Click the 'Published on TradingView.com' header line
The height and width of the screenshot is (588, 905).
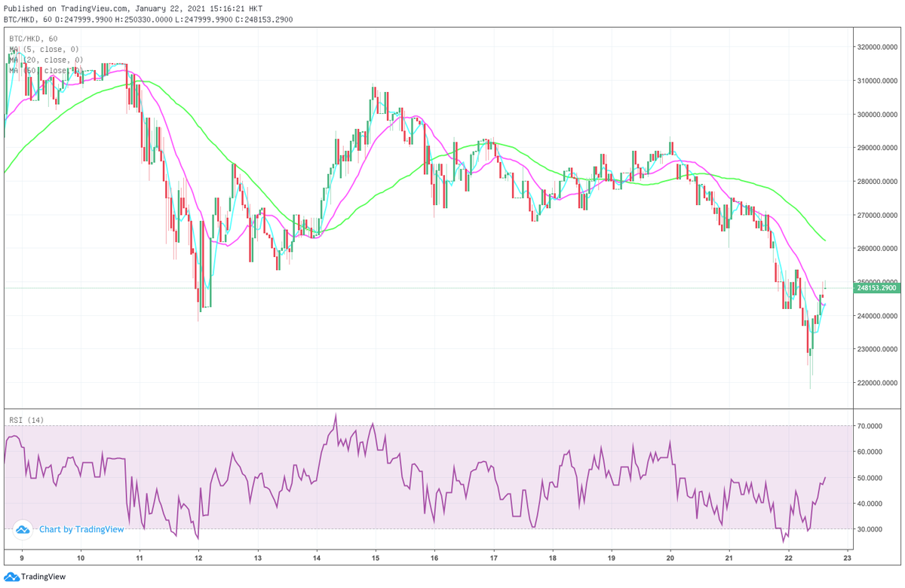pos(133,8)
